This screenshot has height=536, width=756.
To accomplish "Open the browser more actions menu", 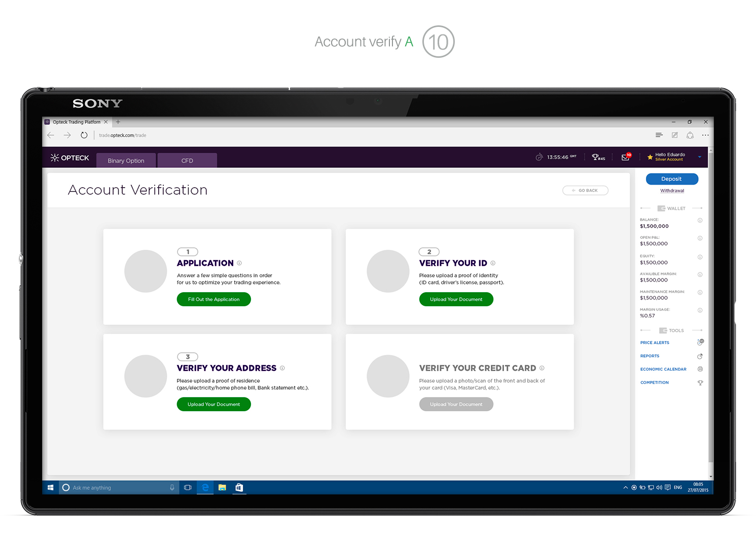I will (705, 135).
